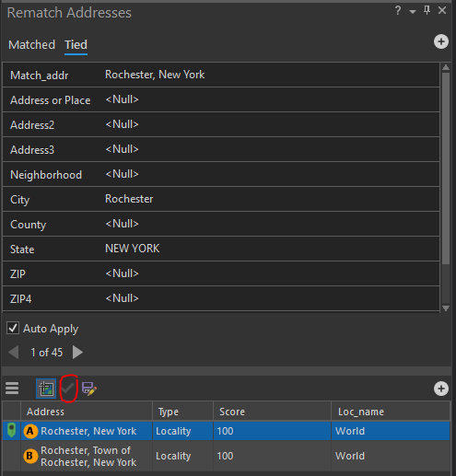This screenshot has height=476, width=456.
Task: Open the Rematch Addresses help icon
Action: 398,11
